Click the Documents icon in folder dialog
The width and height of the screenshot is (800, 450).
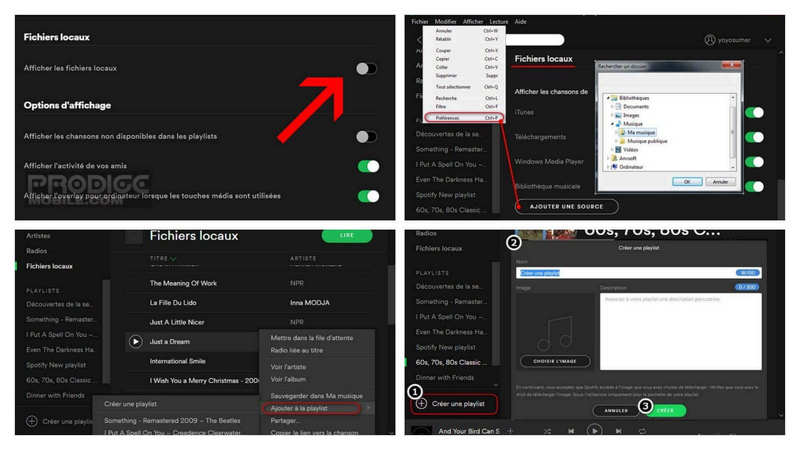click(618, 107)
